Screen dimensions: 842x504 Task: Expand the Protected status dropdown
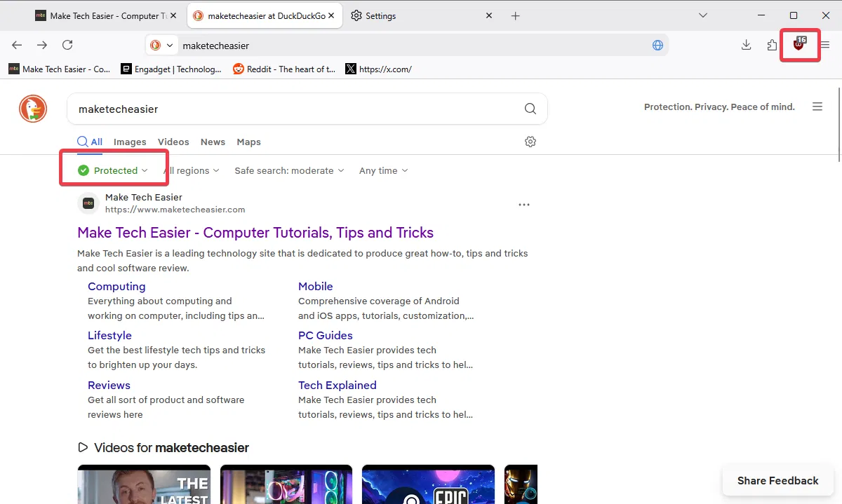(114, 170)
